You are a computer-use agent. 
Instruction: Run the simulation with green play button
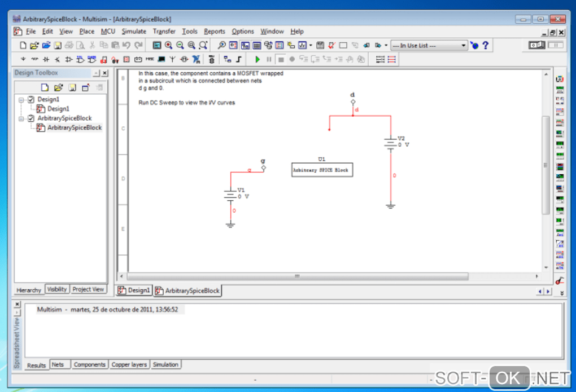coord(258,59)
